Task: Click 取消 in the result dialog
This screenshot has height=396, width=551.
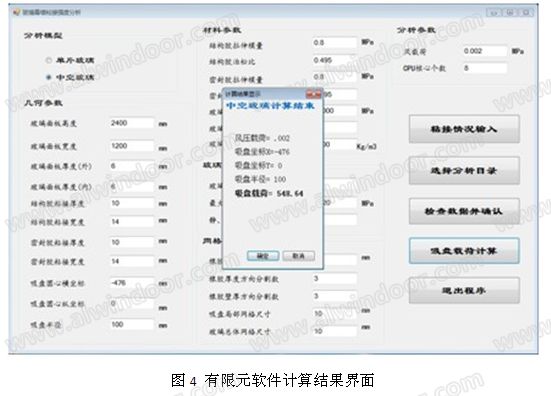Action: pos(299,256)
